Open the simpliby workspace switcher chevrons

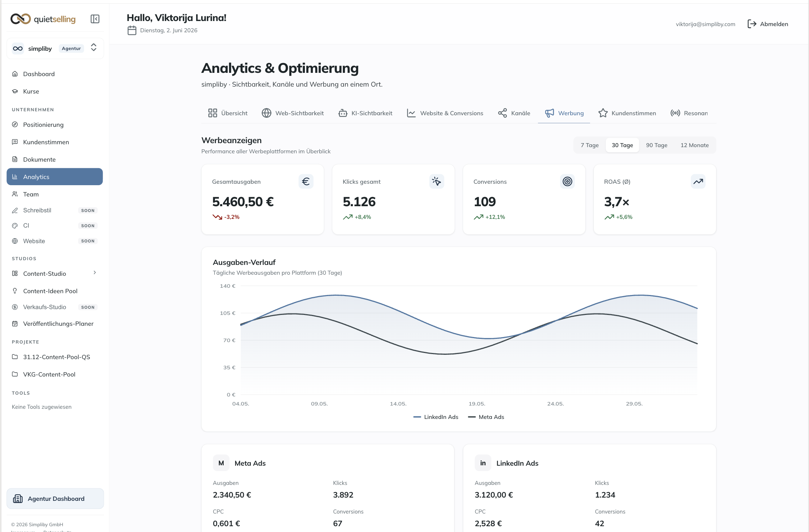[x=94, y=47]
